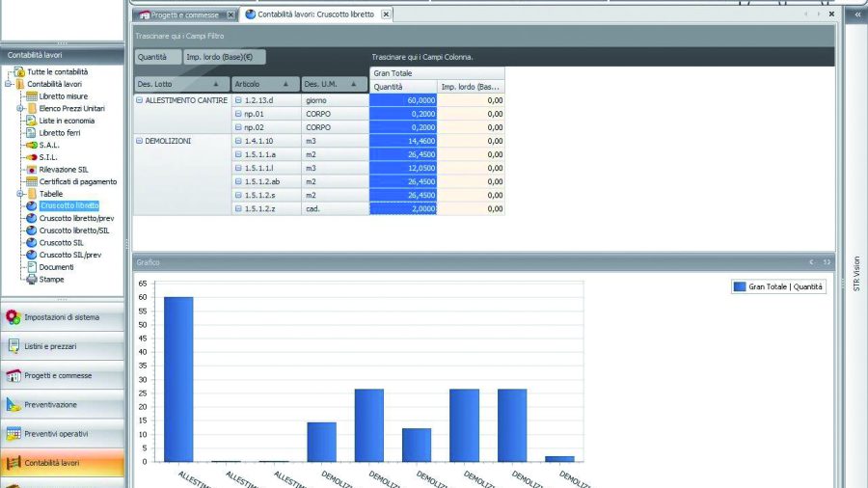868x488 pixels.
Task: Sort by the Des. U.M. column header
Action: point(334,84)
